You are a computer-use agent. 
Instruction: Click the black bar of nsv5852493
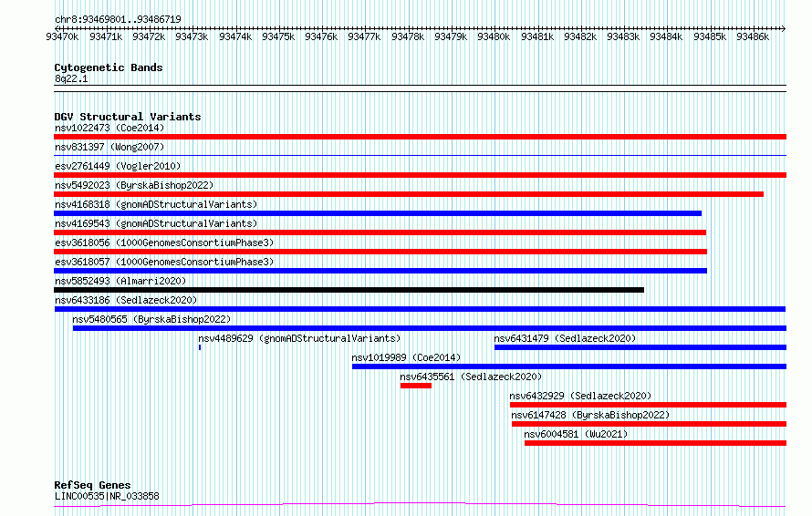pos(349,290)
